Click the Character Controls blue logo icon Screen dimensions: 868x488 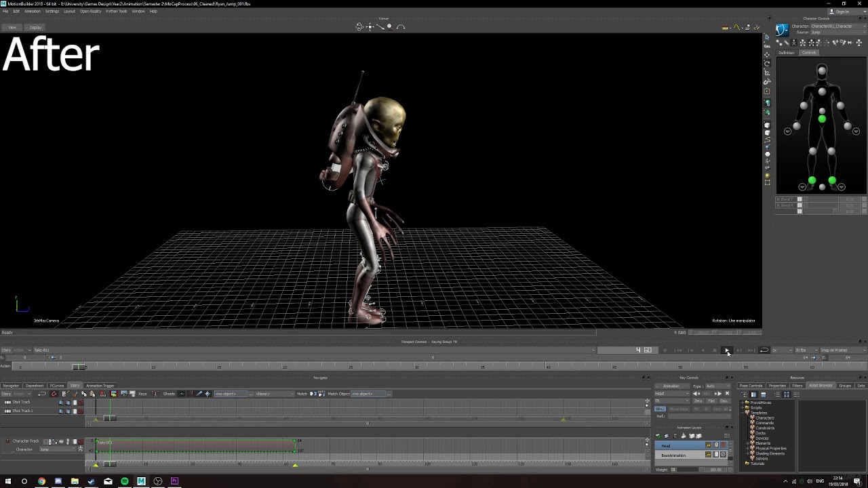pos(783,30)
